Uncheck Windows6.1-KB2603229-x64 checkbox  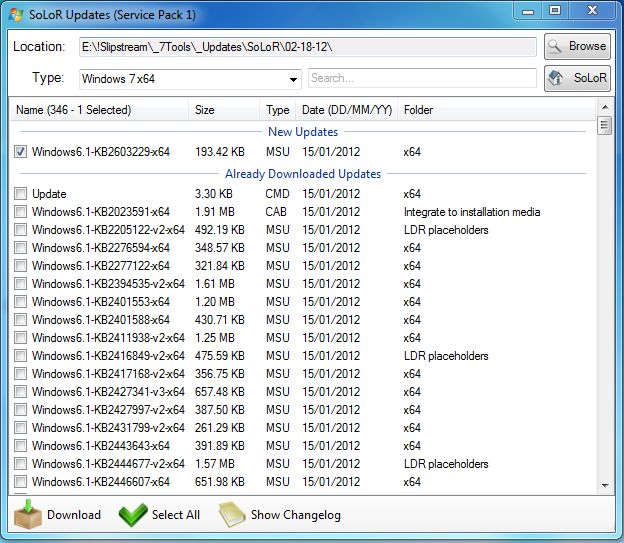(20, 152)
